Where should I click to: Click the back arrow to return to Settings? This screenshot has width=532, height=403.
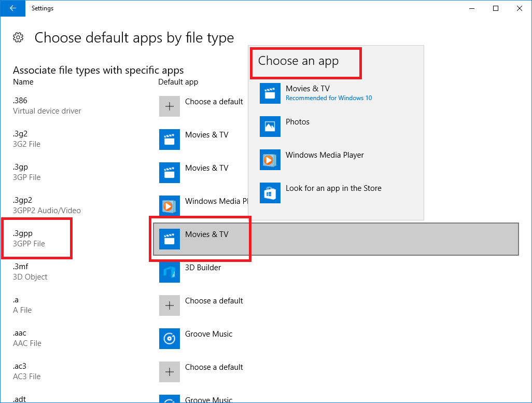click(x=12, y=8)
